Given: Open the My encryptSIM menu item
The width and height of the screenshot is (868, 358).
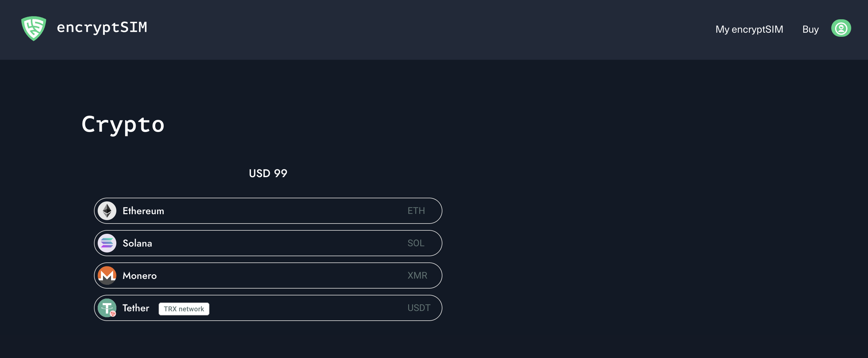Looking at the screenshot, I should click(749, 29).
